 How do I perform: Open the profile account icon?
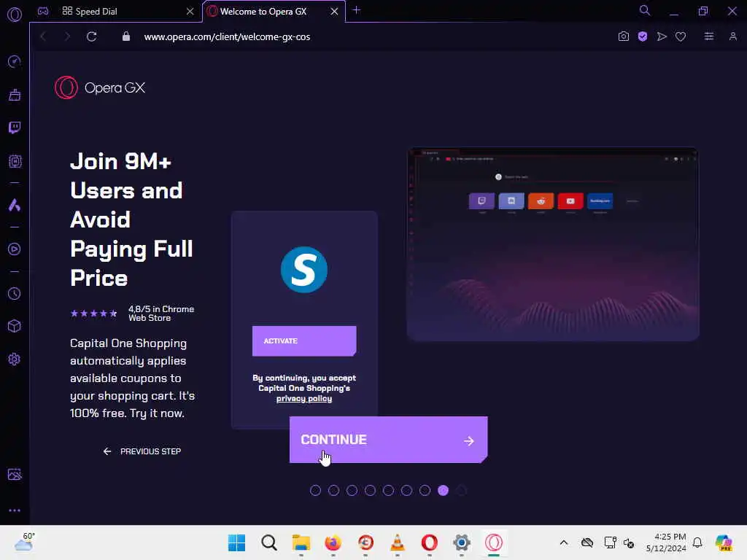coord(732,36)
